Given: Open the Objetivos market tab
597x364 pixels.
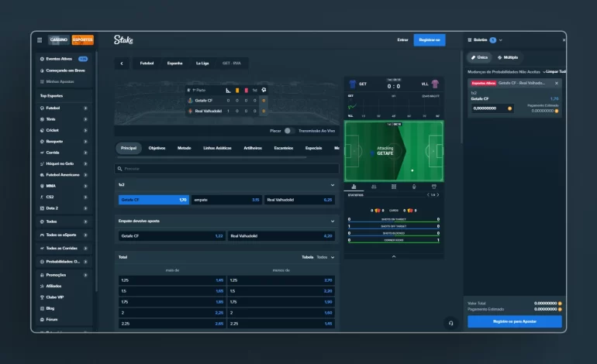Looking at the screenshot, I should pos(157,148).
